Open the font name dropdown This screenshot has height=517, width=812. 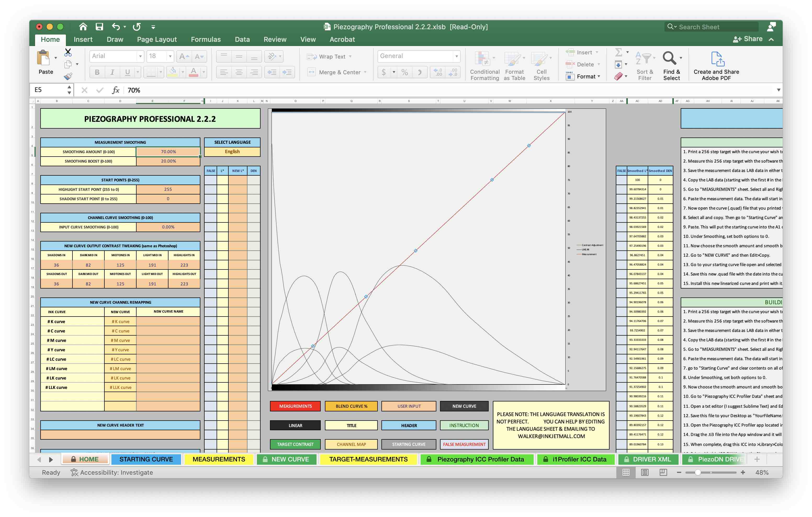point(140,56)
